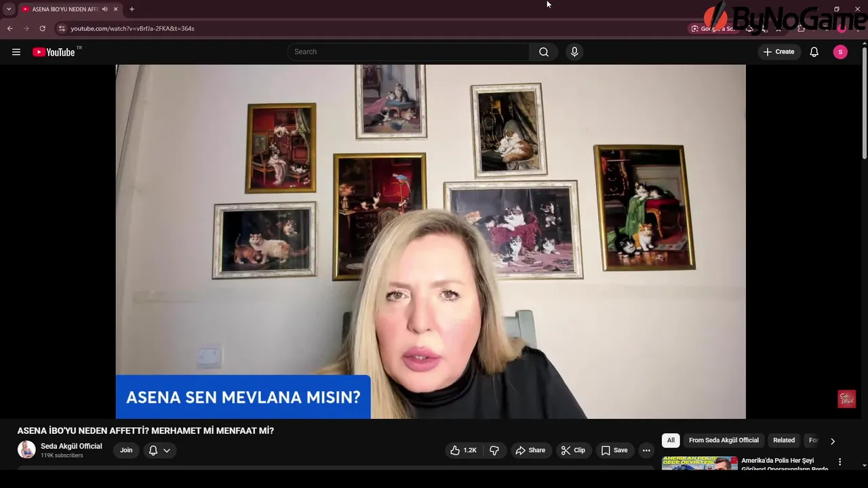Like the video with the 1.2K thumbs-up

click(x=464, y=450)
